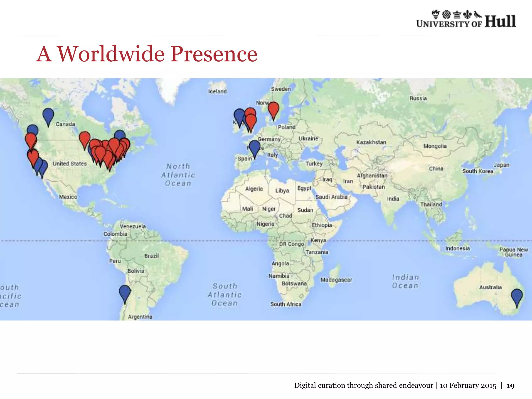Click the 'Indian Ocean' map label
Viewport: 532px width, 399px height.
(405, 281)
